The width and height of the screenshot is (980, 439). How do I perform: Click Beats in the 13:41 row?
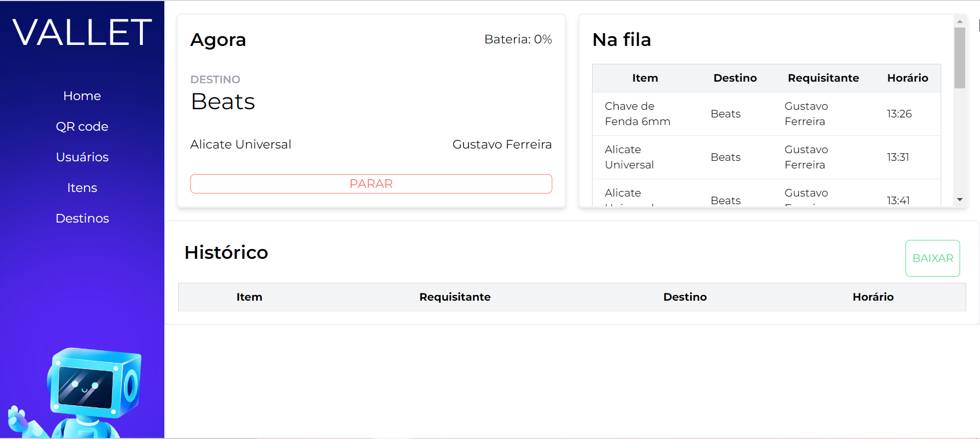coord(725,201)
